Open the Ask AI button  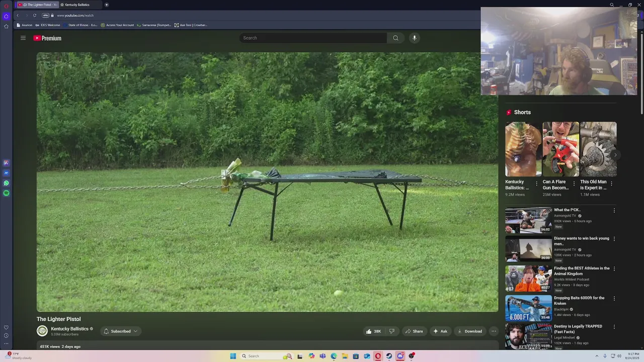point(440,331)
